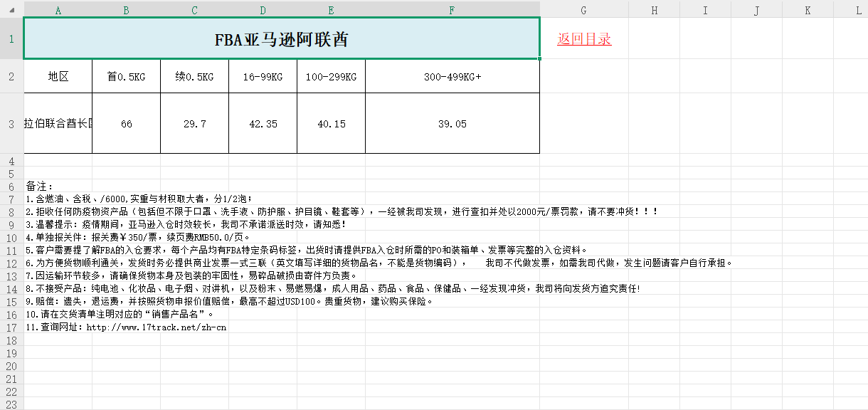Select column L header

852,10
